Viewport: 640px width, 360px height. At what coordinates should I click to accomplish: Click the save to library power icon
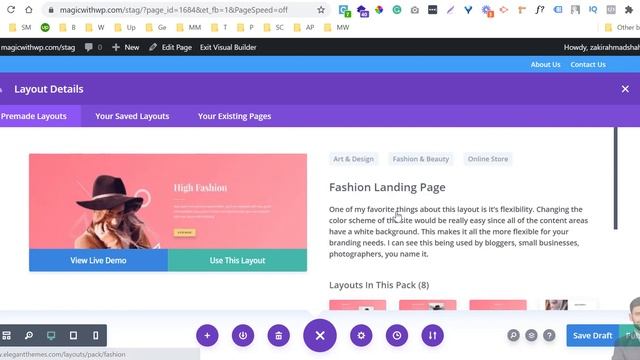[x=243, y=336]
